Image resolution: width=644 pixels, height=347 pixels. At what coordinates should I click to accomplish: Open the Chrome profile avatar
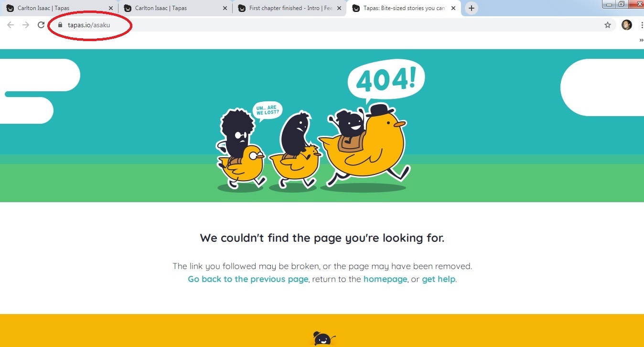(x=627, y=25)
